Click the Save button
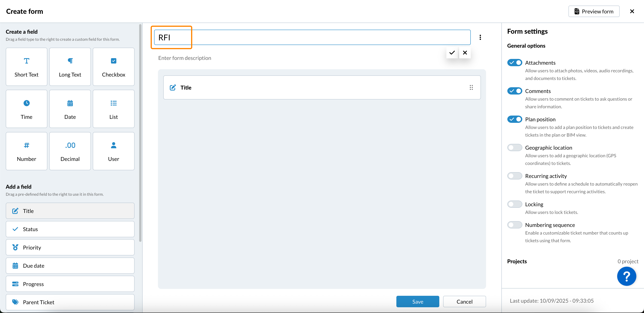Image resolution: width=644 pixels, height=313 pixels. coord(417,302)
